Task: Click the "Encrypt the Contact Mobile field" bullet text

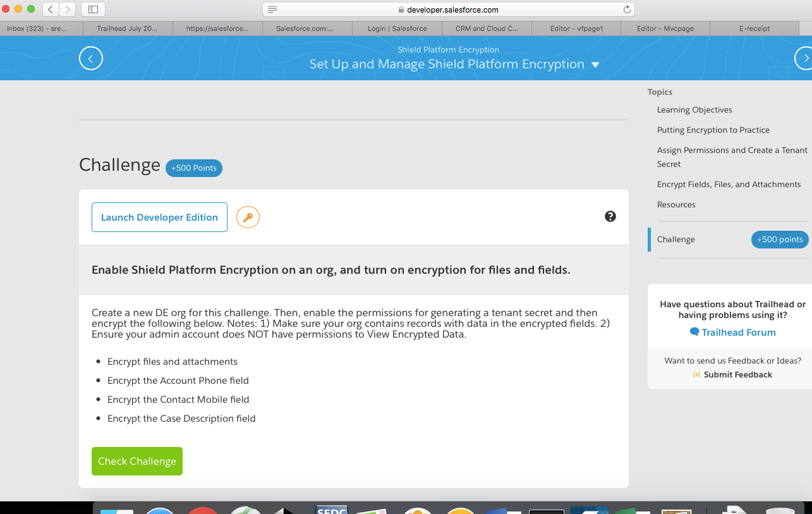Action: point(178,400)
